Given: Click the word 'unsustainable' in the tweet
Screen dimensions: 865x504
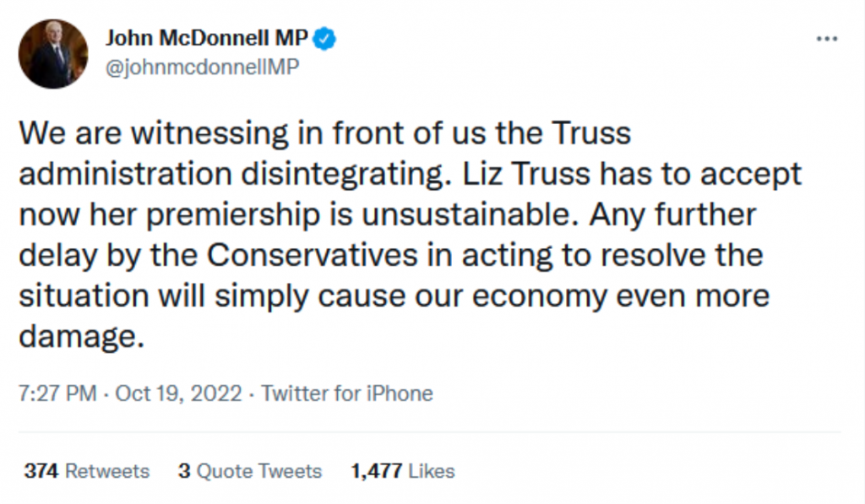Looking at the screenshot, I should [478, 214].
